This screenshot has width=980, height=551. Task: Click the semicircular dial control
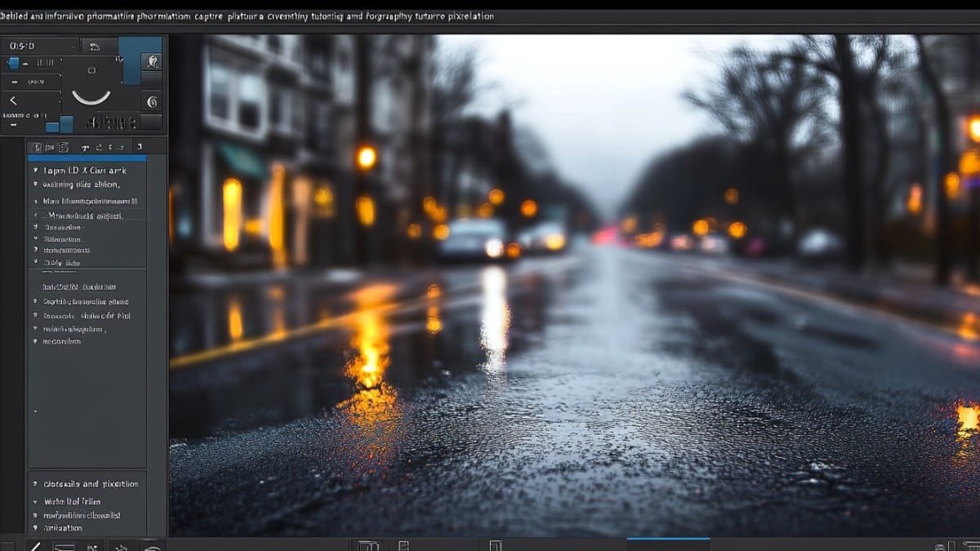91,96
